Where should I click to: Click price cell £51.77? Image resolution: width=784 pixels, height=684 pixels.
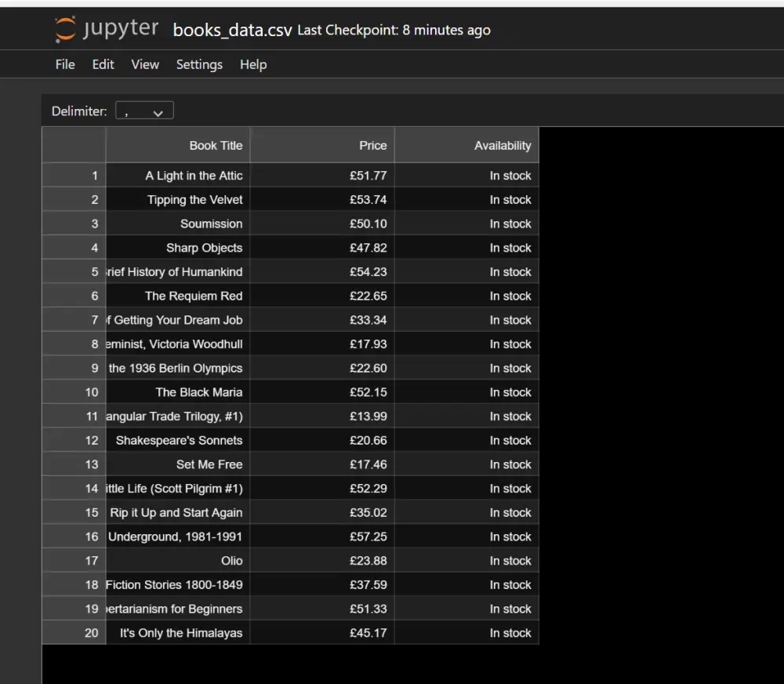coord(322,176)
